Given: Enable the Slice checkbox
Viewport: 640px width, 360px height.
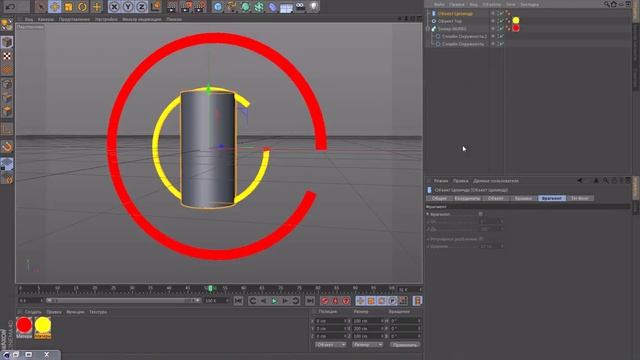Looking at the screenshot, I should pyautogui.click(x=480, y=214).
